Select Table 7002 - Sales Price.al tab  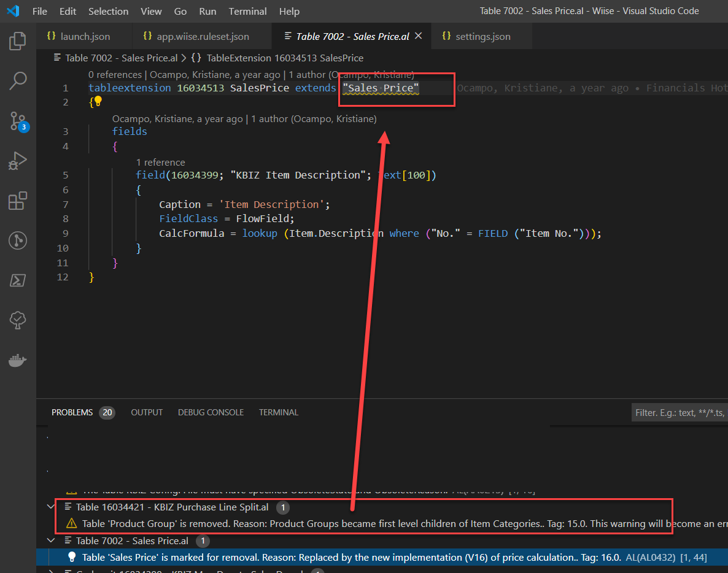pyautogui.click(x=352, y=36)
